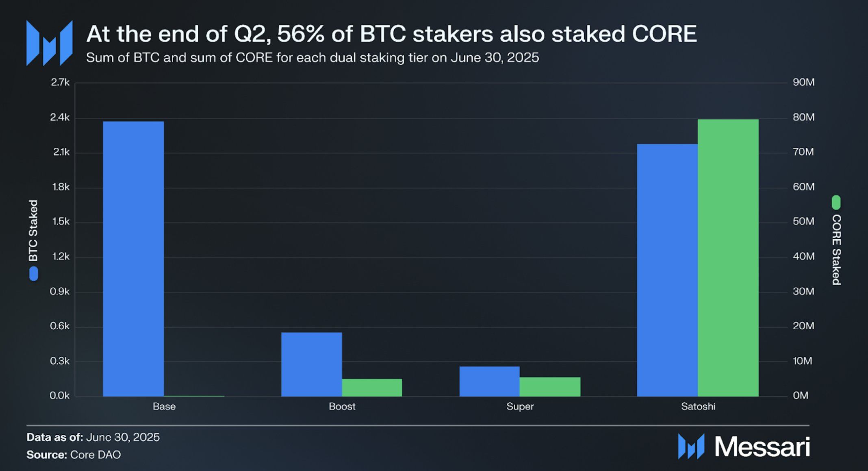Click the Base label on the x-axis
868x471 pixels.
point(164,406)
